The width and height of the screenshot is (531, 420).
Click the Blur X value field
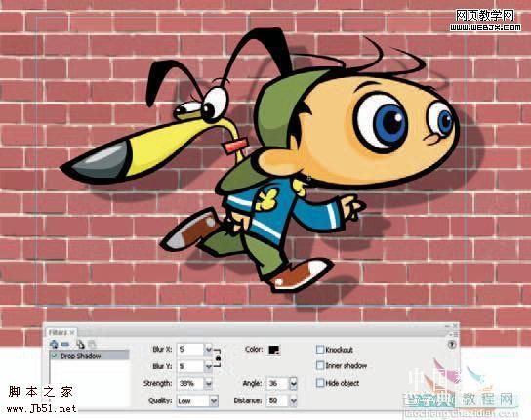click(x=190, y=349)
